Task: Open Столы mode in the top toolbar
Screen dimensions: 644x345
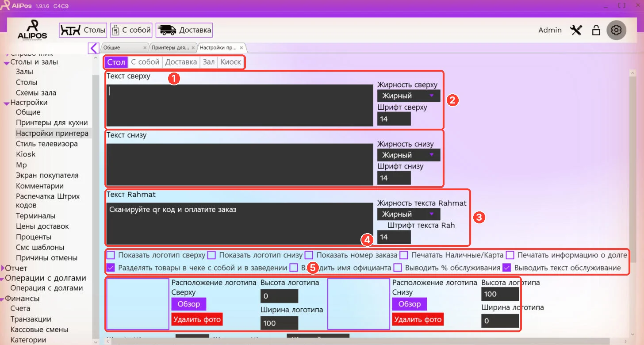Action: point(83,31)
